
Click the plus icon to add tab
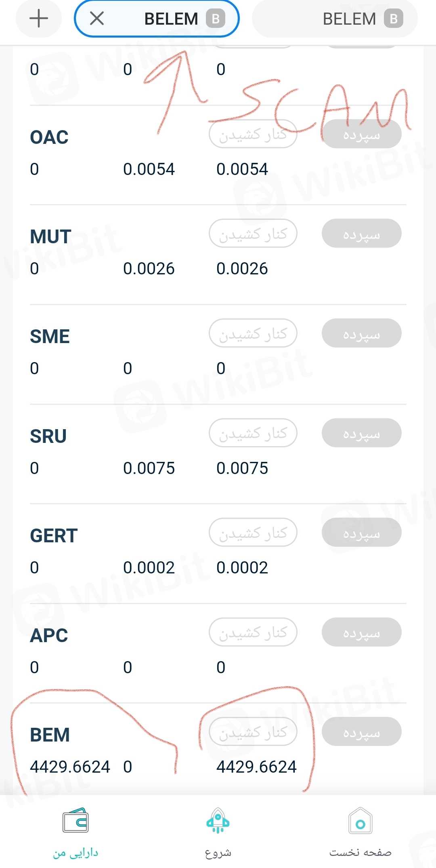(39, 19)
